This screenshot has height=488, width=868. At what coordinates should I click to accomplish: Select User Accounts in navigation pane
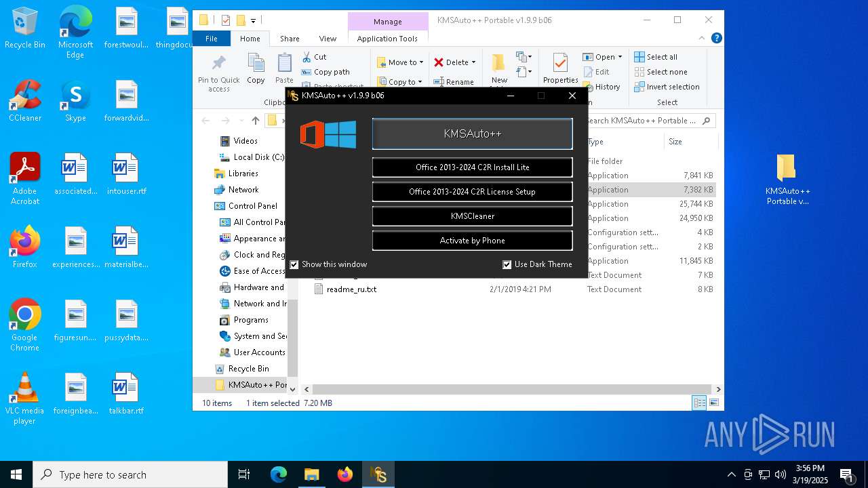pyautogui.click(x=259, y=352)
